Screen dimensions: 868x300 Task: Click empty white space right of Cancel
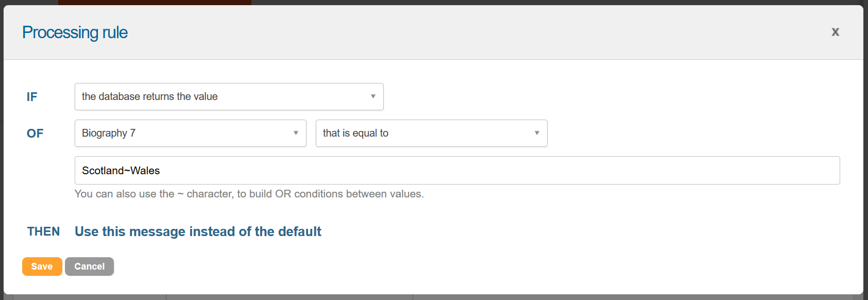coord(412,266)
